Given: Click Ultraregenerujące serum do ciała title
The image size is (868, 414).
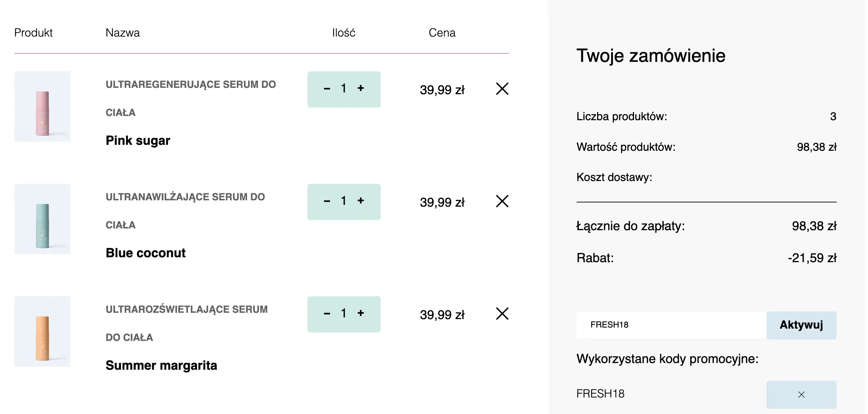Looking at the screenshot, I should (190, 85).
